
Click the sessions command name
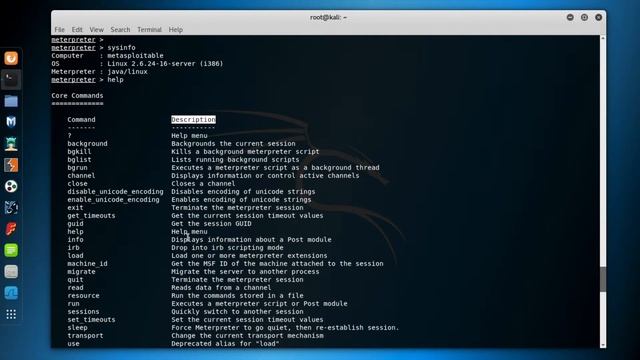pos(83,311)
